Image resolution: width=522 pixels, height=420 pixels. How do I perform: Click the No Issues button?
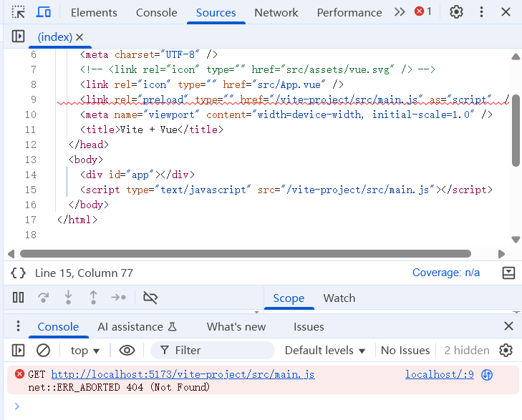pos(405,351)
